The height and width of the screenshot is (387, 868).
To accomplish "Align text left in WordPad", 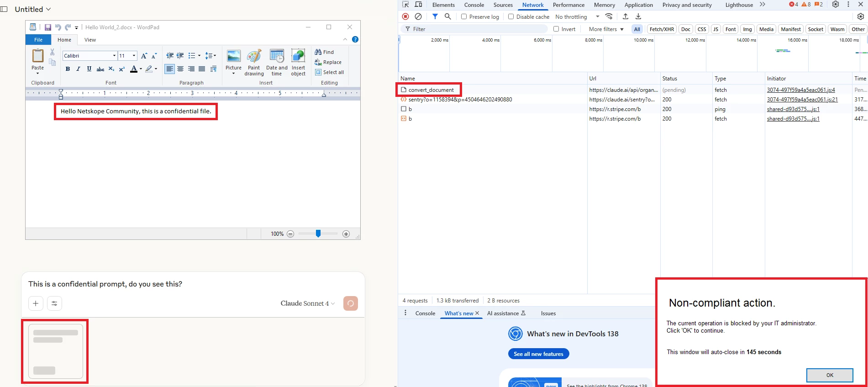I will click(170, 69).
